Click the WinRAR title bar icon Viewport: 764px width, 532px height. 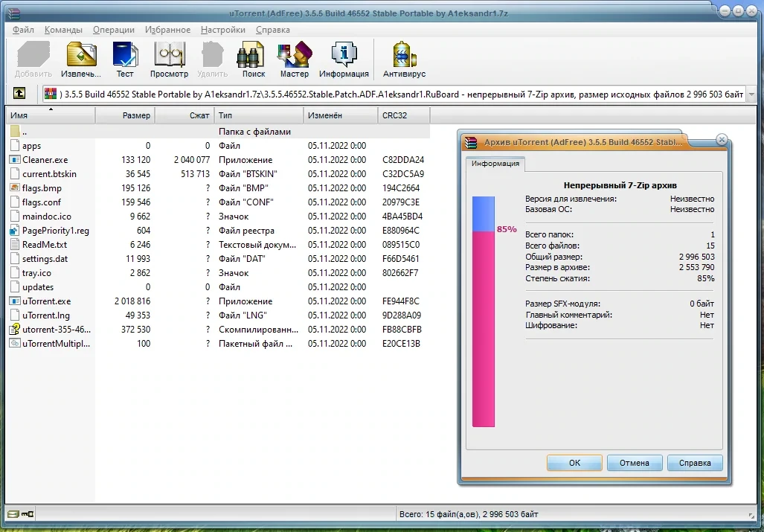[14, 13]
